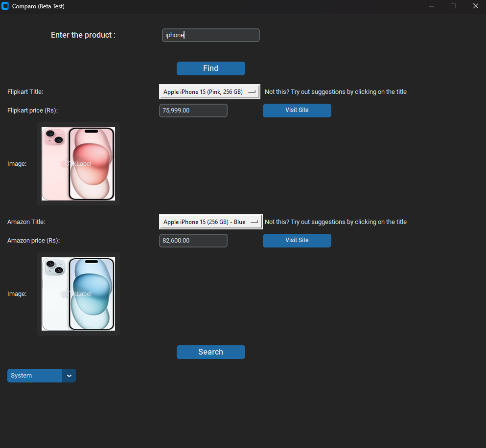Image resolution: width=486 pixels, height=448 pixels.
Task: Click the 'Comparo (Beta Test)' title bar text
Action: [38, 6]
